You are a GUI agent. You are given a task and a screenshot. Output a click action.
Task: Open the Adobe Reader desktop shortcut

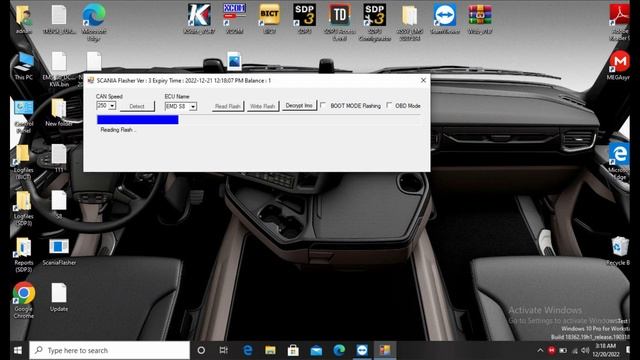point(619,22)
